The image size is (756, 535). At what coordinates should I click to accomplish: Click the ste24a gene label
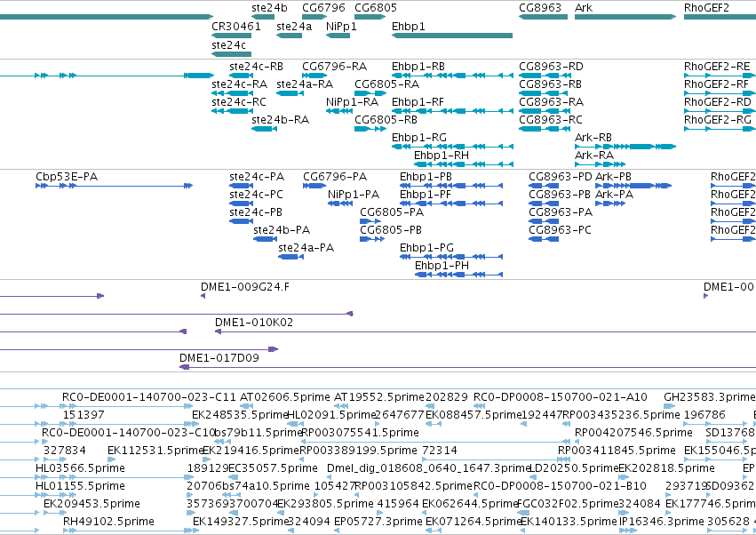(294, 26)
